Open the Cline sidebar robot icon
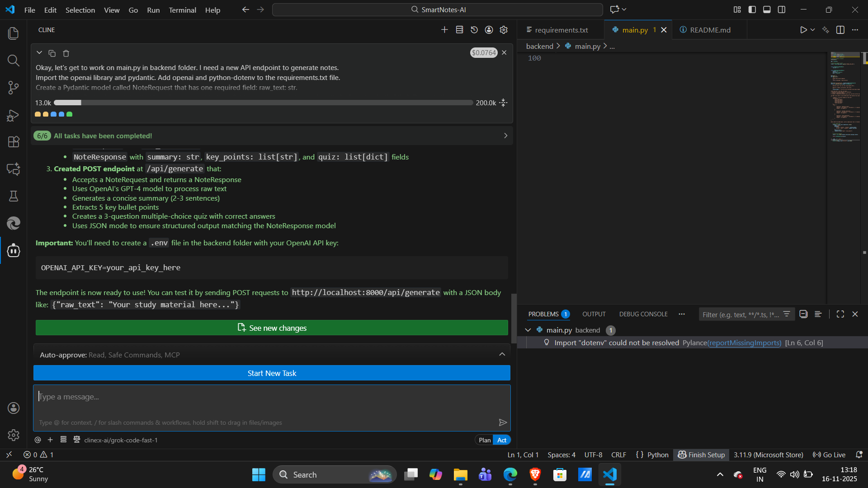 coord(14,250)
